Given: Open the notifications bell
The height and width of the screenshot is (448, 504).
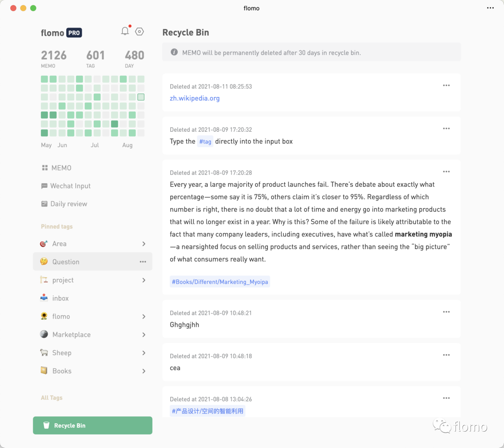Looking at the screenshot, I should pyautogui.click(x=125, y=31).
